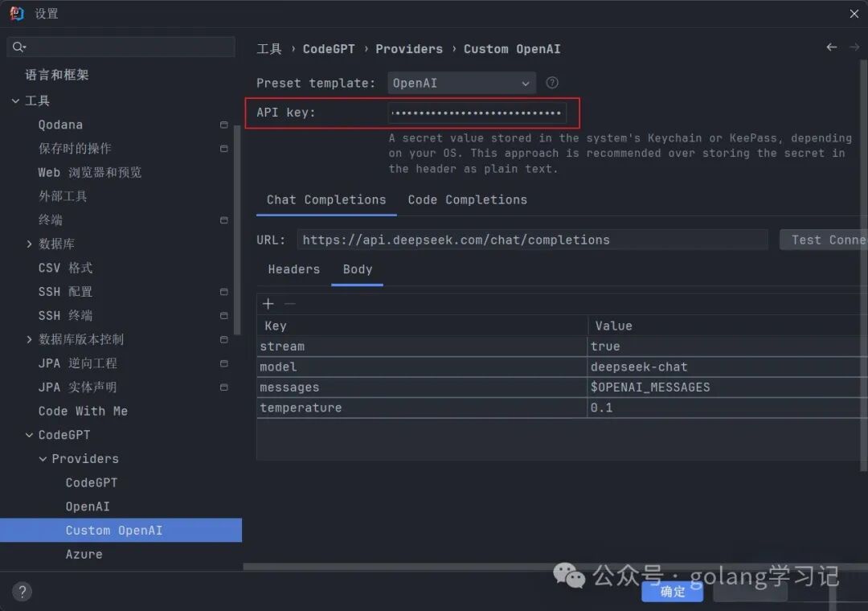Click the back arrow navigation icon
The height and width of the screenshot is (611, 868).
(832, 47)
